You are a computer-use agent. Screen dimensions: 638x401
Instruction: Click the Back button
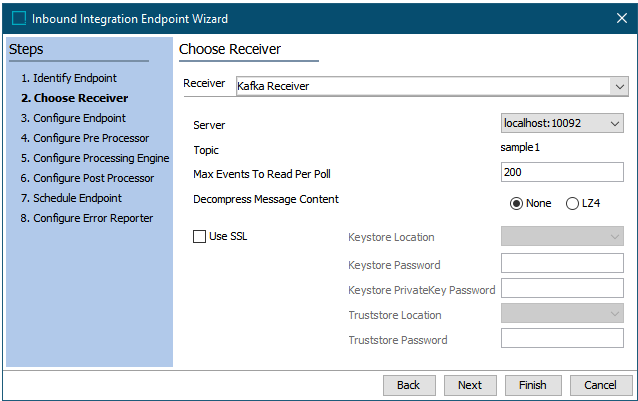pos(409,385)
